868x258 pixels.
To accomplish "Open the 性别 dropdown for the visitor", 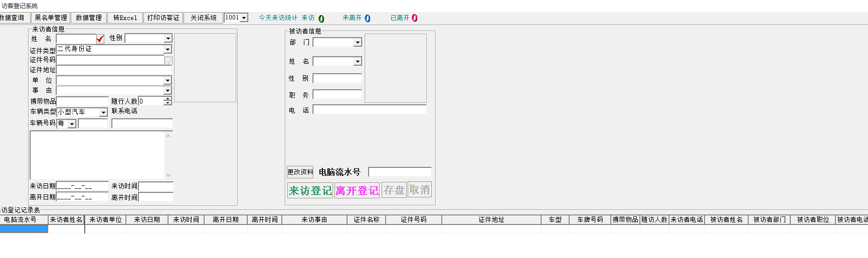I will [168, 39].
